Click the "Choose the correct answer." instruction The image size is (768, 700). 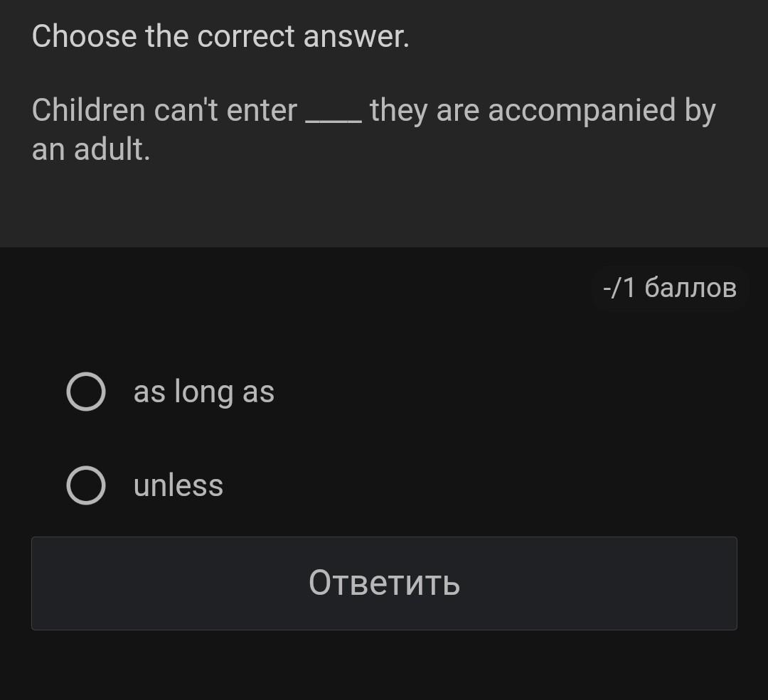tap(220, 36)
